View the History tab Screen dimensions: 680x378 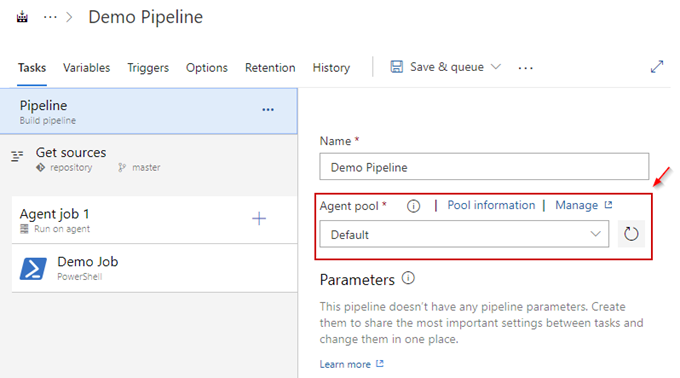click(331, 68)
